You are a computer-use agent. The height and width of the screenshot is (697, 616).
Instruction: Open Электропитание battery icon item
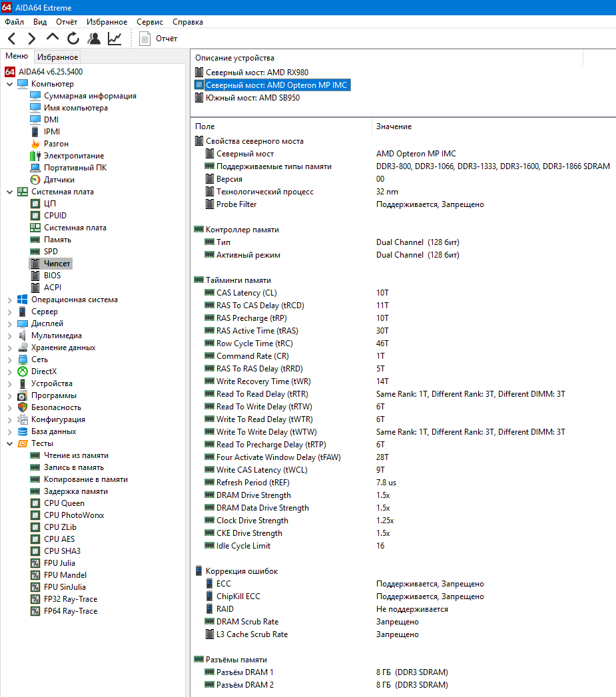pos(35,156)
